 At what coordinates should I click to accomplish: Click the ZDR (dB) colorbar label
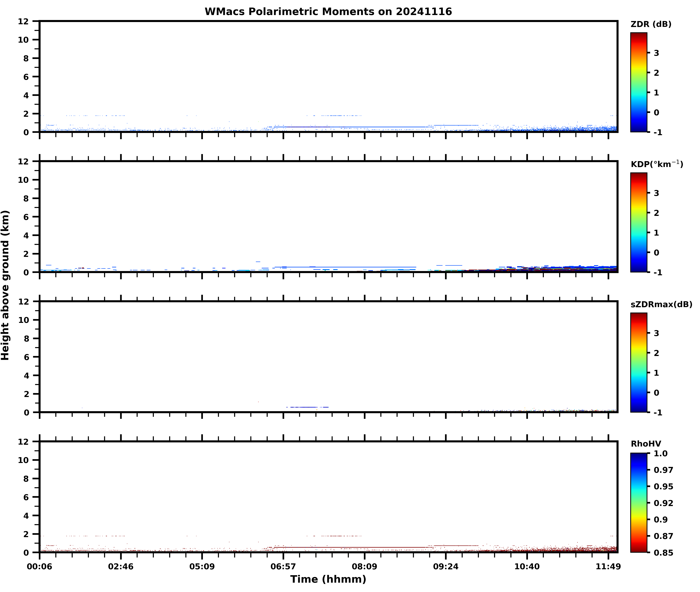pos(651,24)
